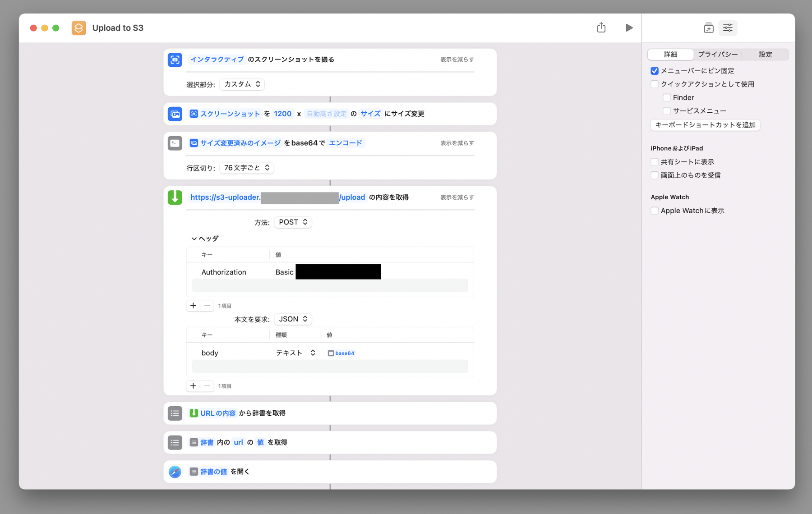Edit the 自動高さ設定 height field
Screen dimensions: 812x514
[x=327, y=114]
